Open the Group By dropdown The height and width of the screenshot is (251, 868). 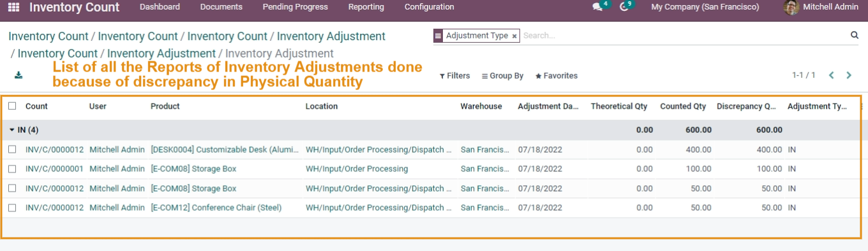coord(502,75)
